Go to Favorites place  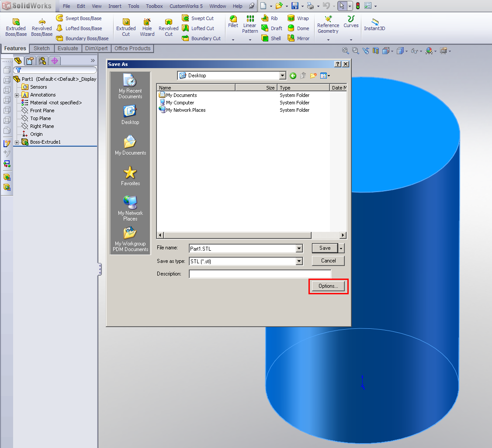[x=130, y=176]
